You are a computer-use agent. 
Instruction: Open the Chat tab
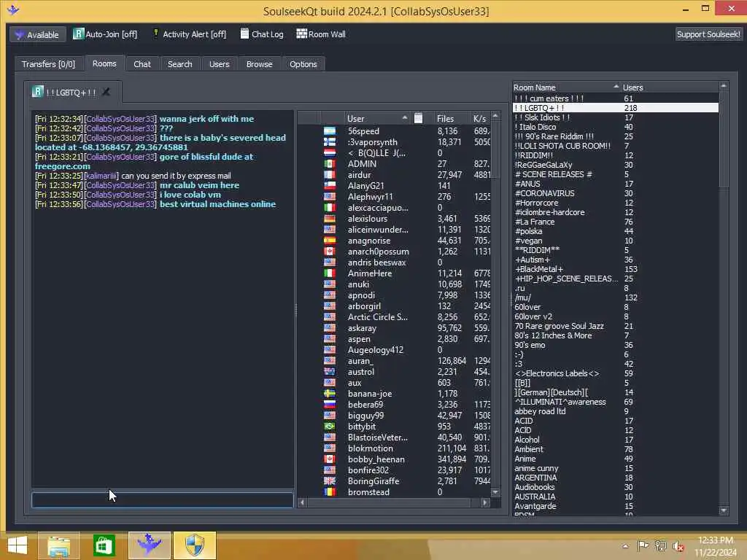coord(142,64)
